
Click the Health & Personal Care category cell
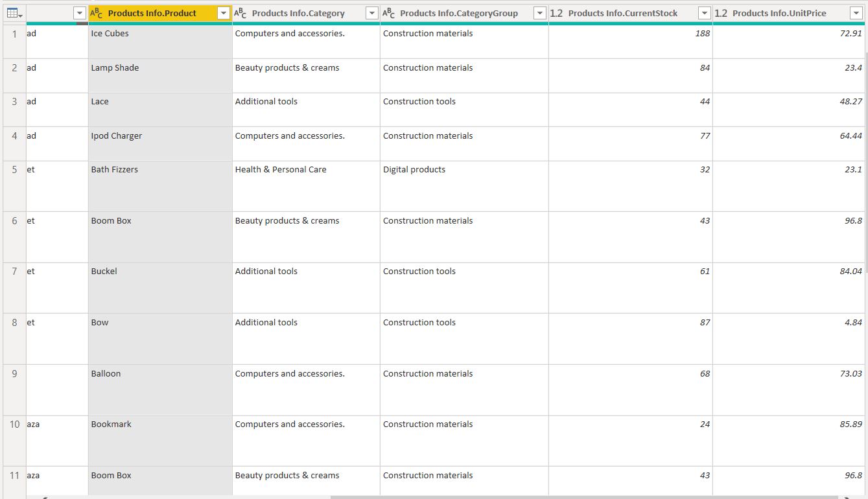click(x=281, y=170)
